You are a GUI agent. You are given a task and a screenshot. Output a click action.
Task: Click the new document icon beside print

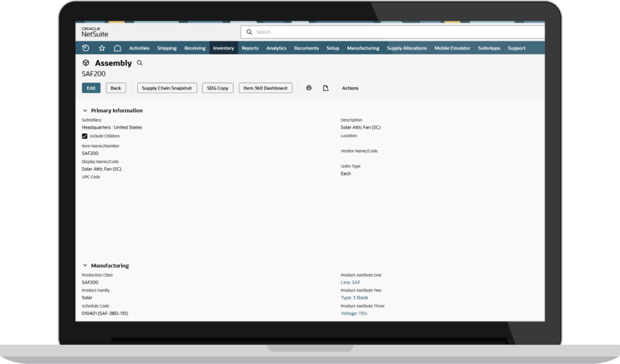pyautogui.click(x=326, y=88)
